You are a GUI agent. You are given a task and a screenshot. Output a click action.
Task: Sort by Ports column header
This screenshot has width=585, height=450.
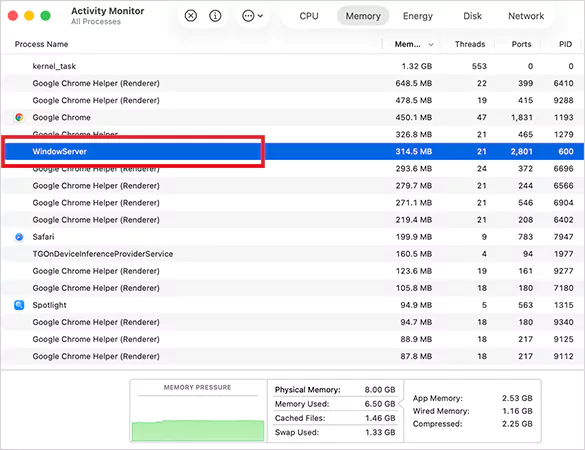click(521, 44)
